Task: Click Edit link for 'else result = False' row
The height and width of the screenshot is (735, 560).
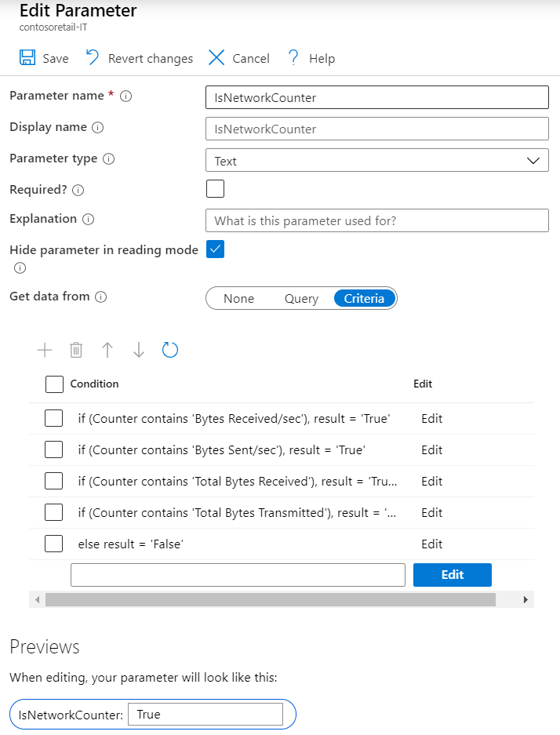Action: (x=431, y=544)
